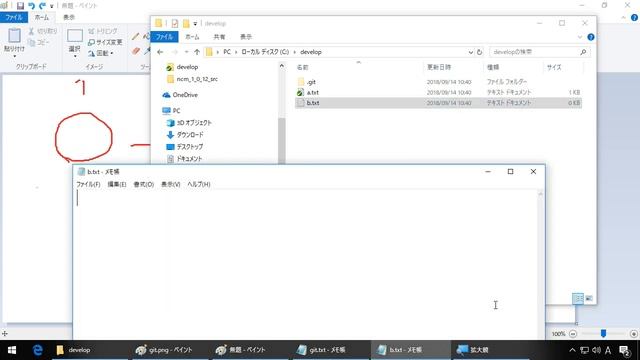
Task: Click the Paint save icon in title bar
Action: click(x=20, y=6)
